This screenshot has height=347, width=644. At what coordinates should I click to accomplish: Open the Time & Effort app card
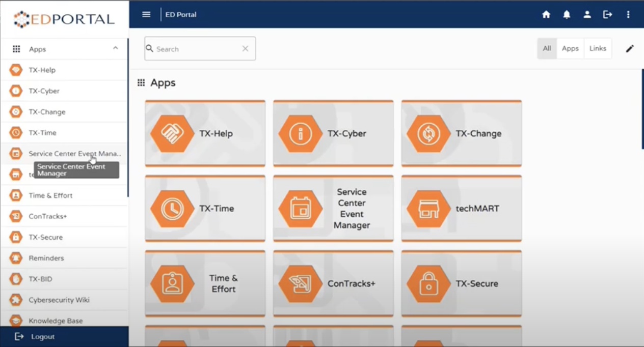tap(205, 283)
